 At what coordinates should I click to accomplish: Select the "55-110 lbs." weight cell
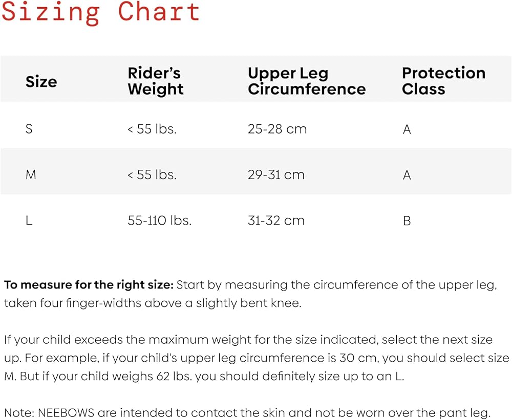[x=159, y=221]
